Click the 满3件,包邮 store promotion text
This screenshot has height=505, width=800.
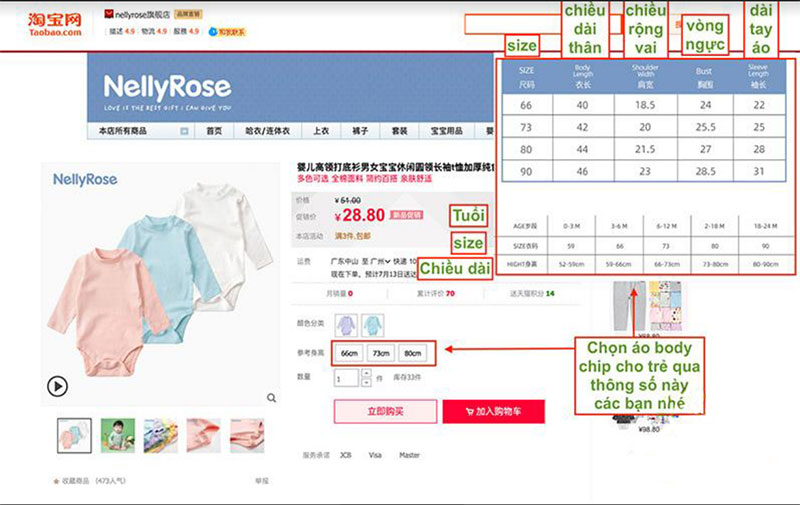(353, 236)
